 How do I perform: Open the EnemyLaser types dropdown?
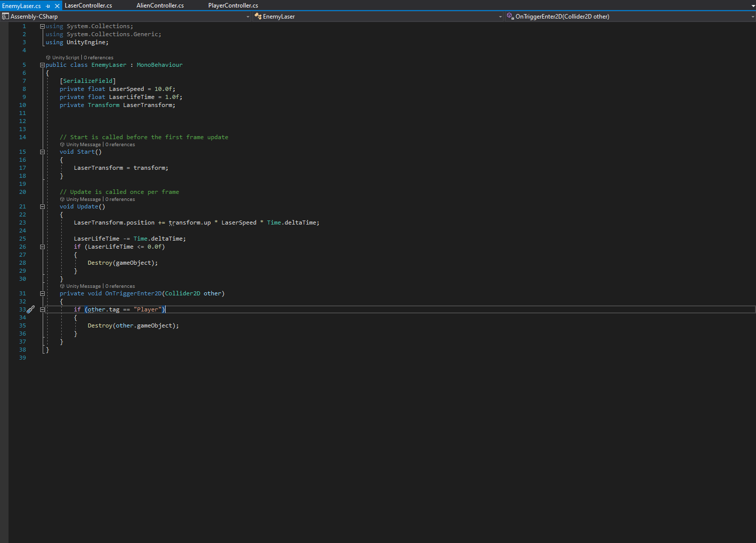(x=500, y=17)
